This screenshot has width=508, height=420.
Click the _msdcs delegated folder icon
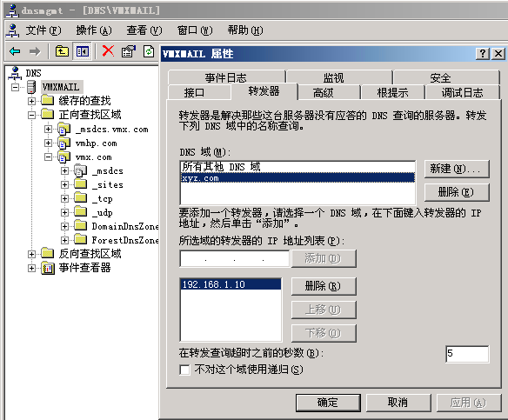[81, 170]
